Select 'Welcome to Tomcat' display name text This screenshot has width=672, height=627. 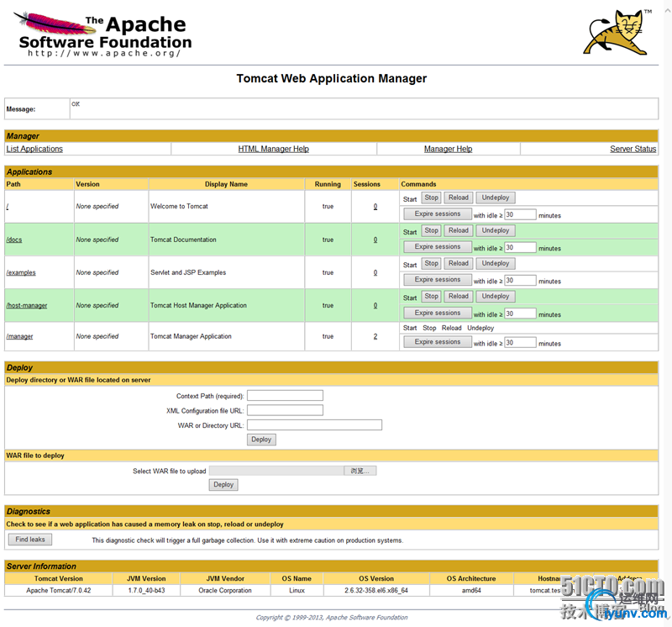point(179,206)
